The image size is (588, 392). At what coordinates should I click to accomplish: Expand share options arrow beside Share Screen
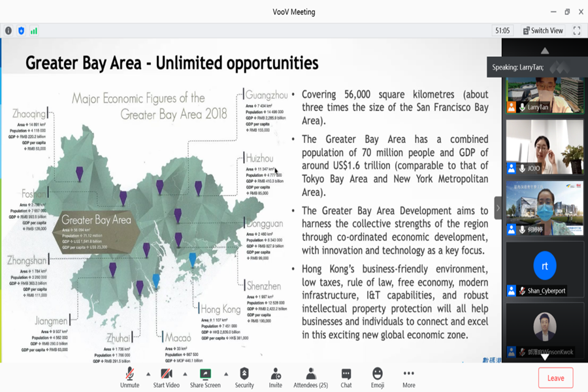pos(226,374)
